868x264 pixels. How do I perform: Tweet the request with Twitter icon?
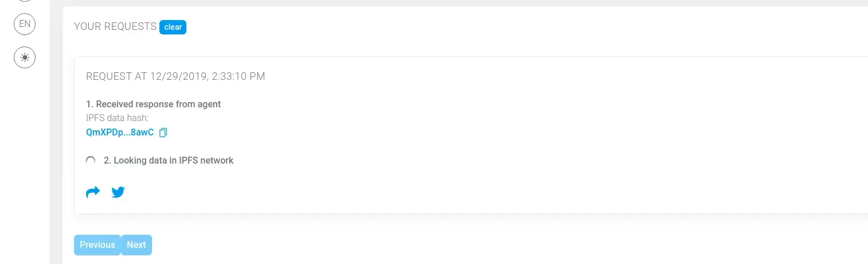pos(118,192)
